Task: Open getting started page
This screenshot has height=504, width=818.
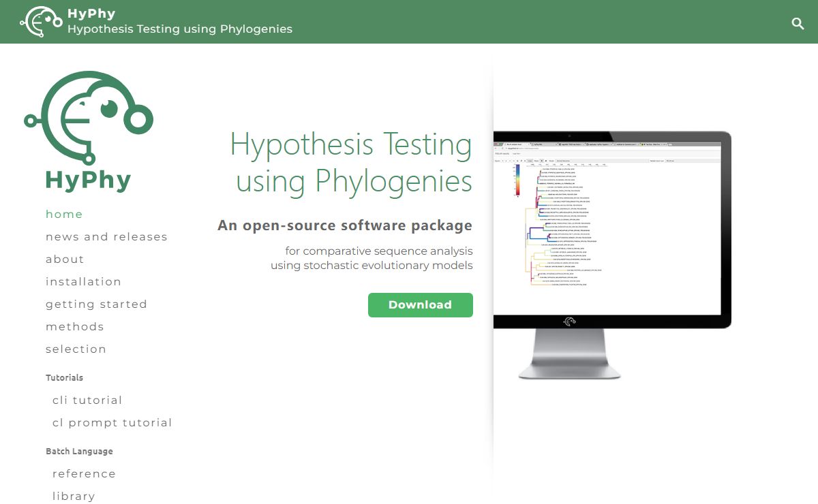Action: point(96,304)
